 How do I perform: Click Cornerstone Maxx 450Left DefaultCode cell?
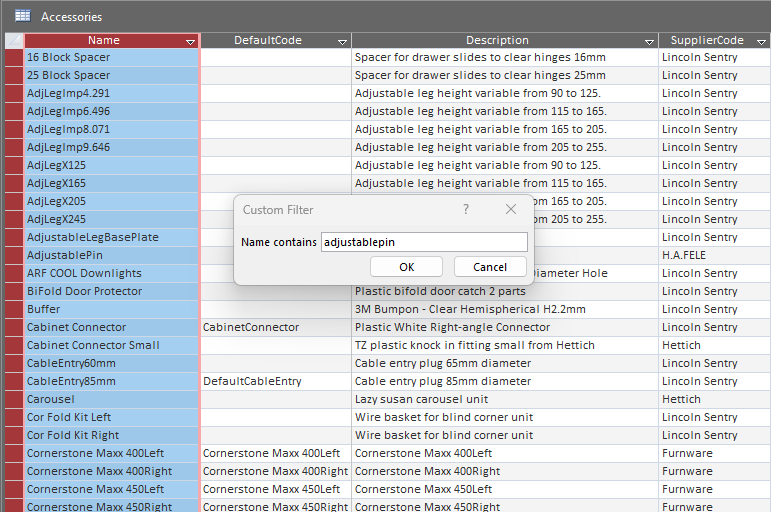click(x=276, y=489)
